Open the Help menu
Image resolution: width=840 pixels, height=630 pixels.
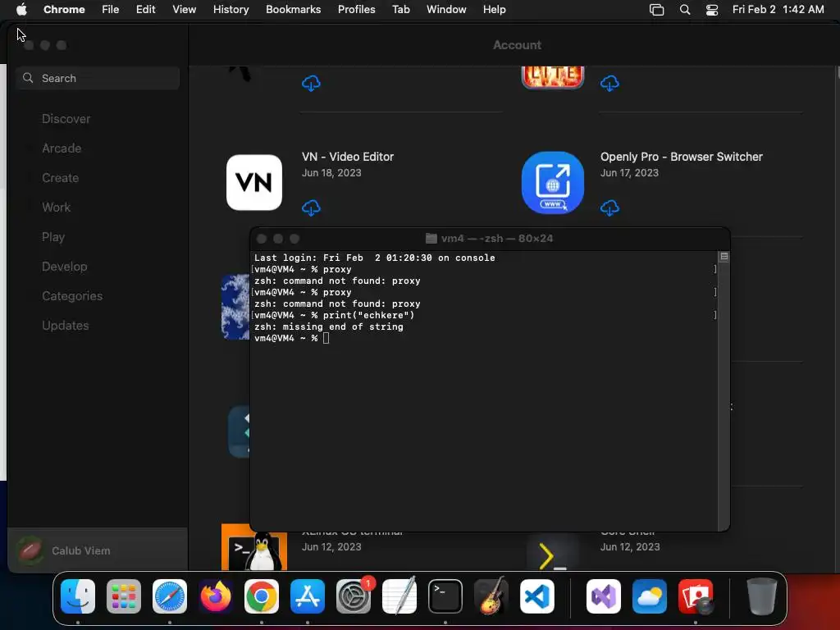pos(494,10)
